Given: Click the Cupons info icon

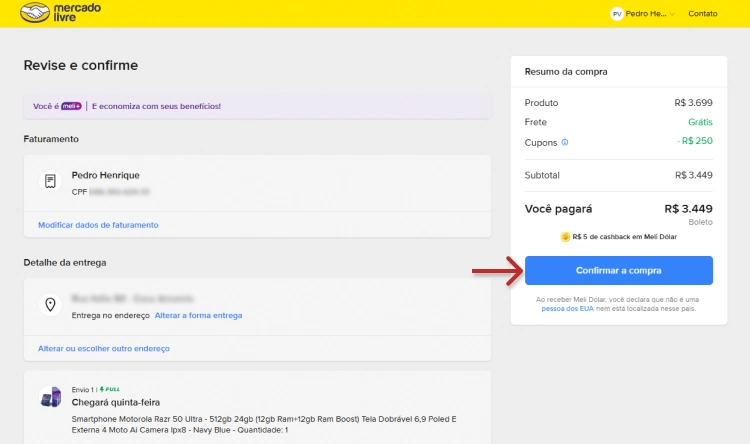Looking at the screenshot, I should tap(565, 142).
